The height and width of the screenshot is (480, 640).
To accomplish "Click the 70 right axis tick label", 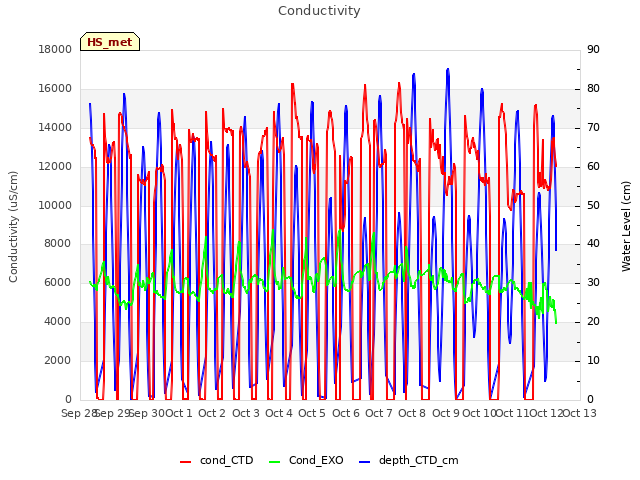I will click(x=593, y=127).
